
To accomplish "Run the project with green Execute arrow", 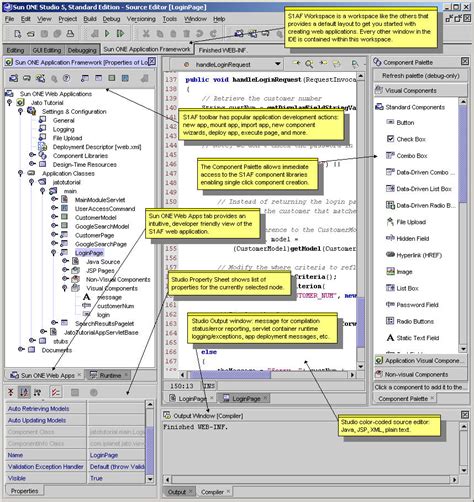I will 107,33.
